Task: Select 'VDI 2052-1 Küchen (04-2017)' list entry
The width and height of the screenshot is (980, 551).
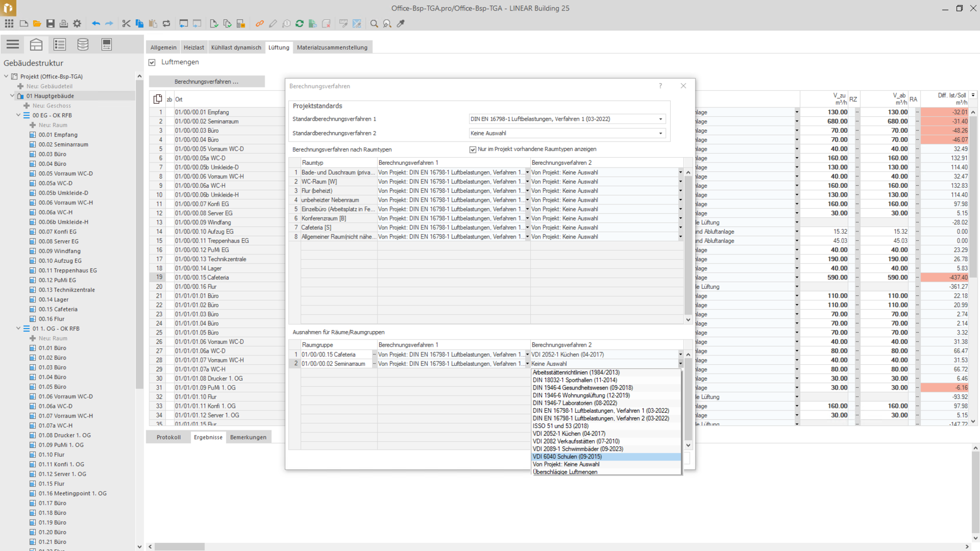Action: click(x=606, y=434)
